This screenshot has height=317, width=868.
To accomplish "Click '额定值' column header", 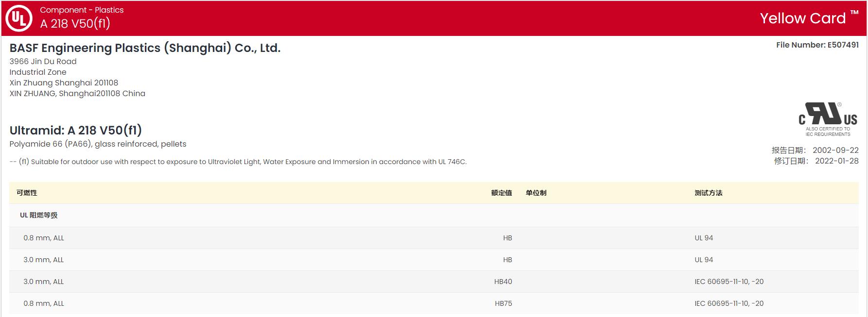I will pyautogui.click(x=502, y=193).
